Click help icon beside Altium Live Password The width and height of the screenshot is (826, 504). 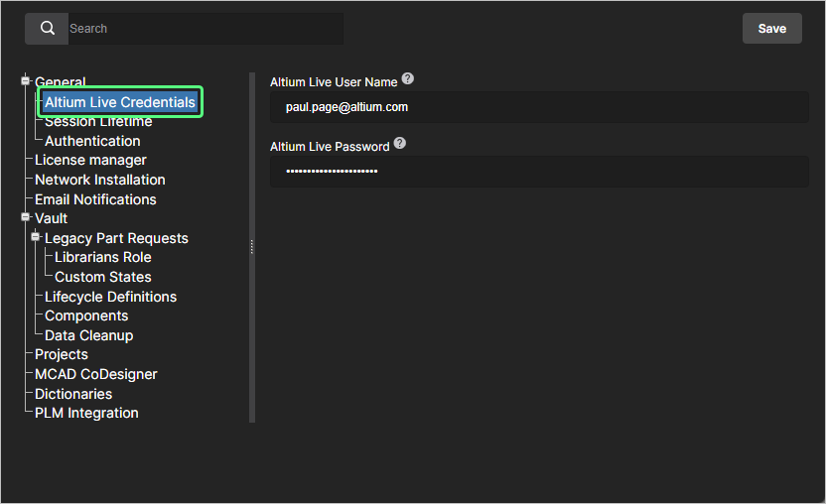(400, 144)
